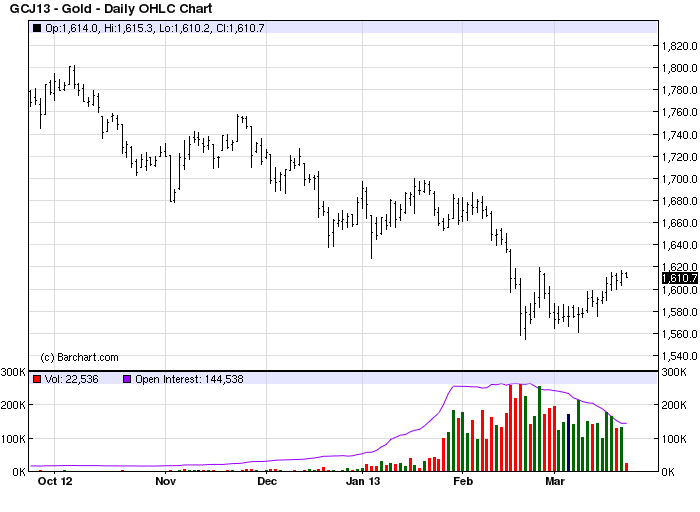This screenshot has height=512, width=700.
Task: Click the left 100K volume axis label
Action: coord(13,439)
